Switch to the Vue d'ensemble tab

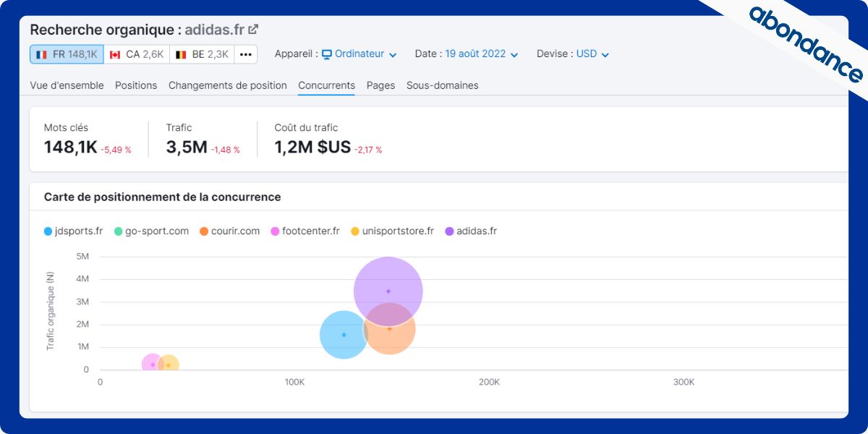click(67, 85)
